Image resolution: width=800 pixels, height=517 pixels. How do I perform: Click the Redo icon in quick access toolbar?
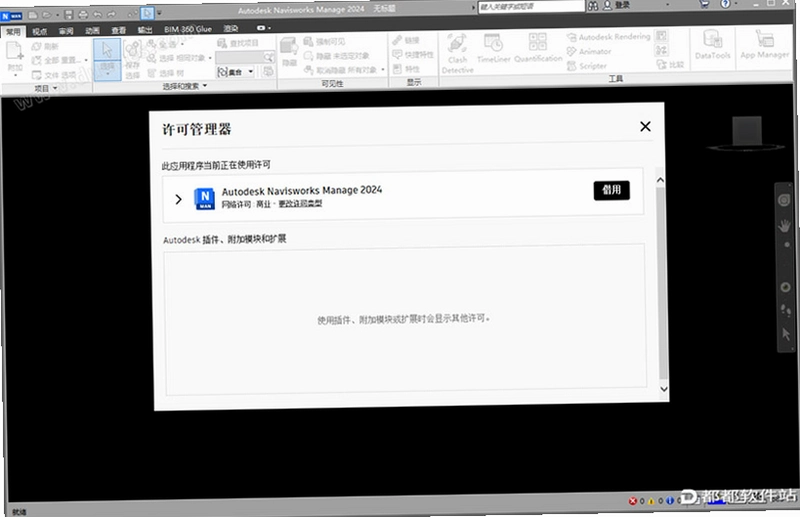[x=111, y=14]
